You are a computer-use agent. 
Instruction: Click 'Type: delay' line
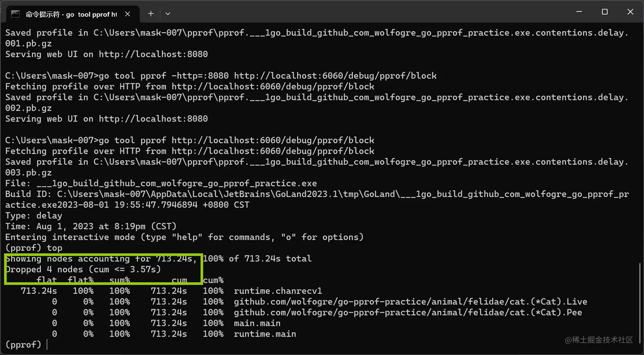tap(34, 215)
